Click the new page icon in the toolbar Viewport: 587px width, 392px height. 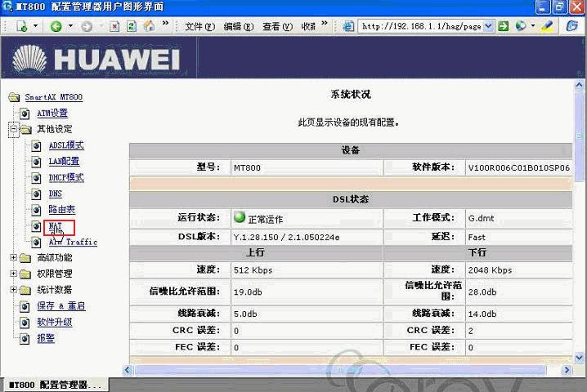22,26
